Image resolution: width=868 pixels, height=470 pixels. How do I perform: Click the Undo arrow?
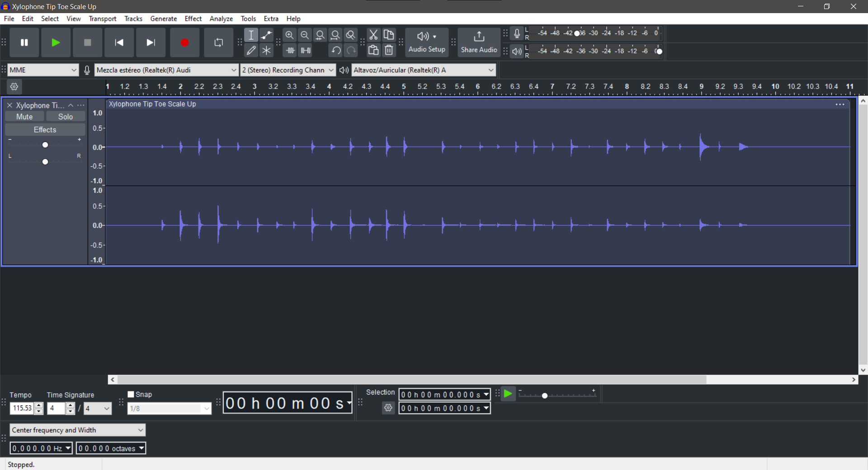click(336, 50)
